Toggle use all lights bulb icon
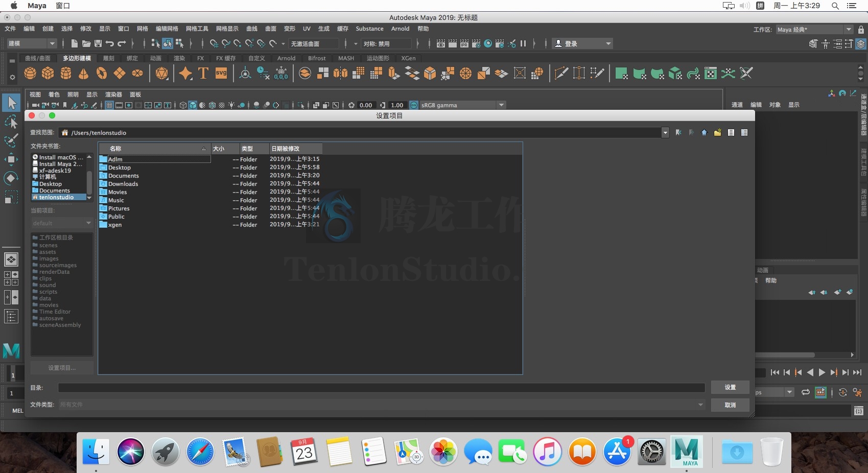This screenshot has width=868, height=473. (231, 105)
